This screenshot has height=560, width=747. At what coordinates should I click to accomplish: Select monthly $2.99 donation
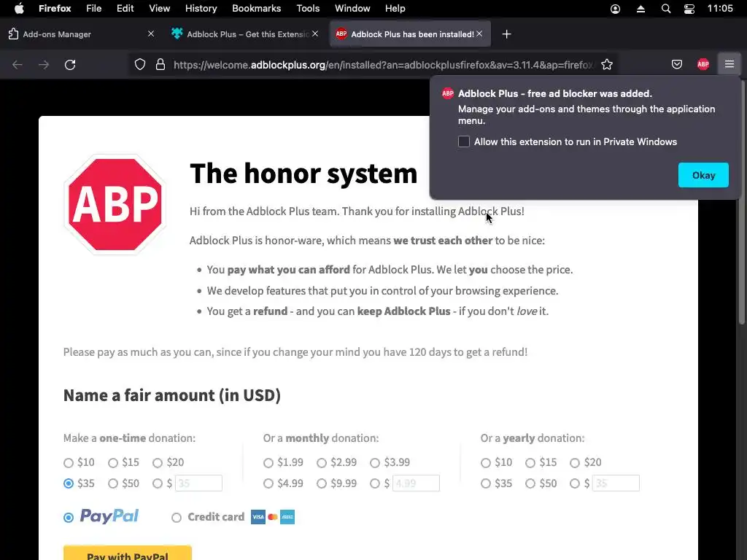tap(322, 463)
